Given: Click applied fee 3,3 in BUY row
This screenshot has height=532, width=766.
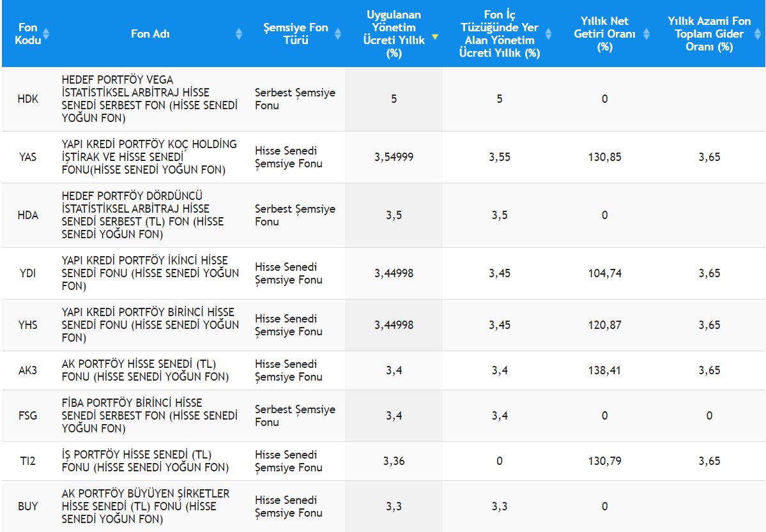Looking at the screenshot, I should [x=394, y=506].
